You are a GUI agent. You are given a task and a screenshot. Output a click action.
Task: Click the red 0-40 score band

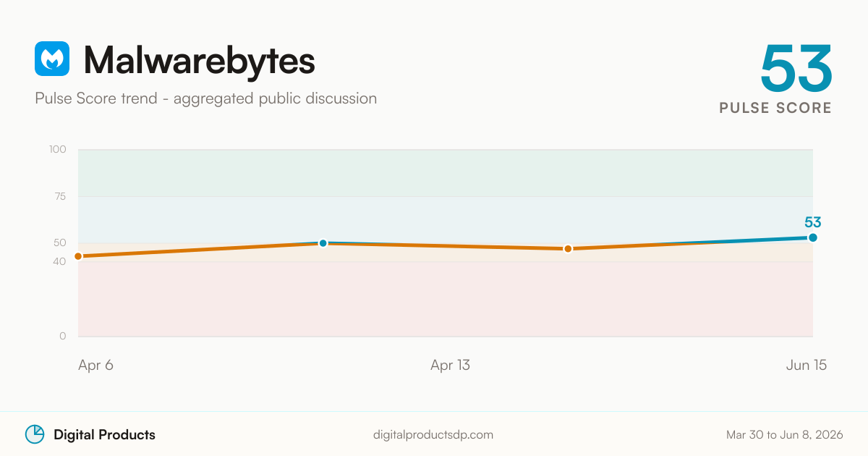pyautogui.click(x=446, y=299)
